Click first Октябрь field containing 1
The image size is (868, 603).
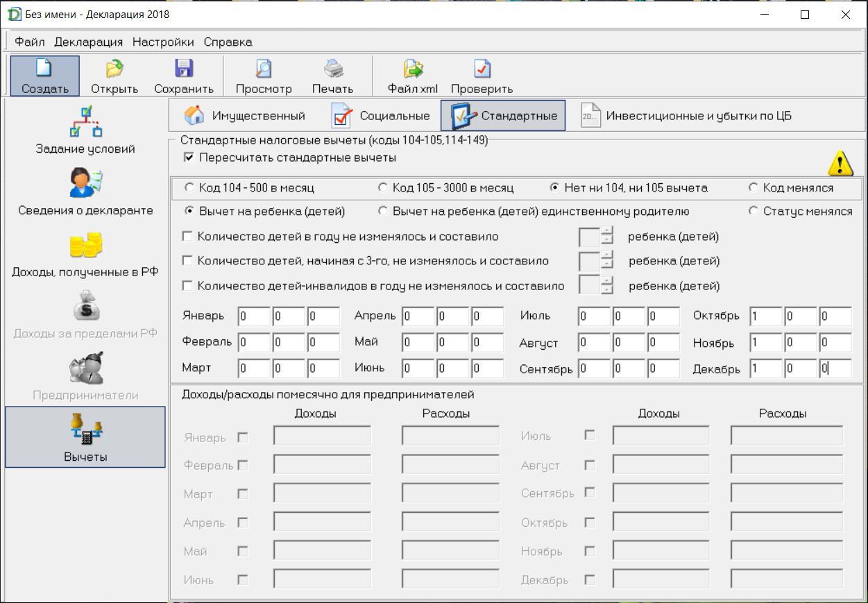tap(765, 316)
